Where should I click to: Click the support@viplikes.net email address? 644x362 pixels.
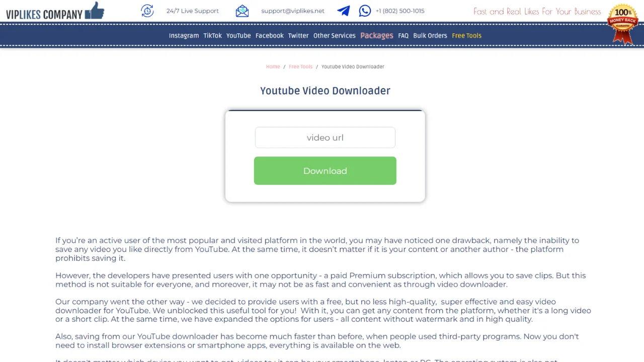tap(292, 11)
